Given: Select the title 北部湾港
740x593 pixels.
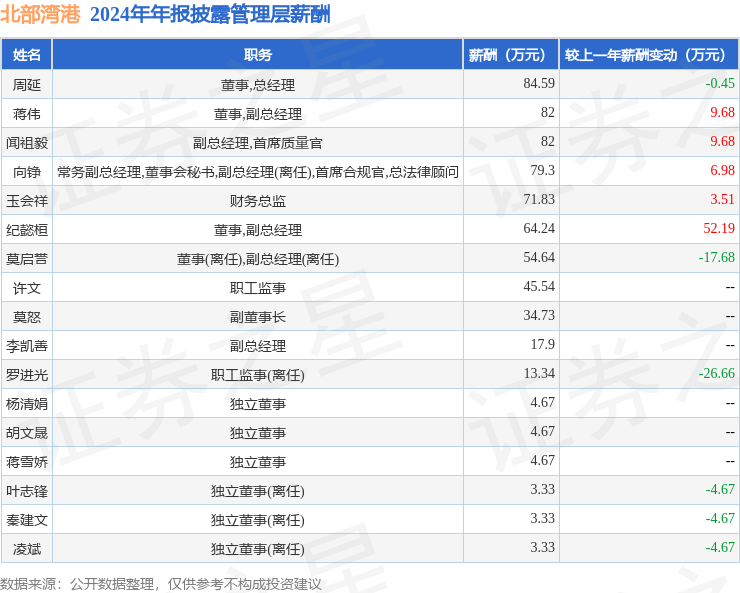Looking at the screenshot, I should pos(41,15).
